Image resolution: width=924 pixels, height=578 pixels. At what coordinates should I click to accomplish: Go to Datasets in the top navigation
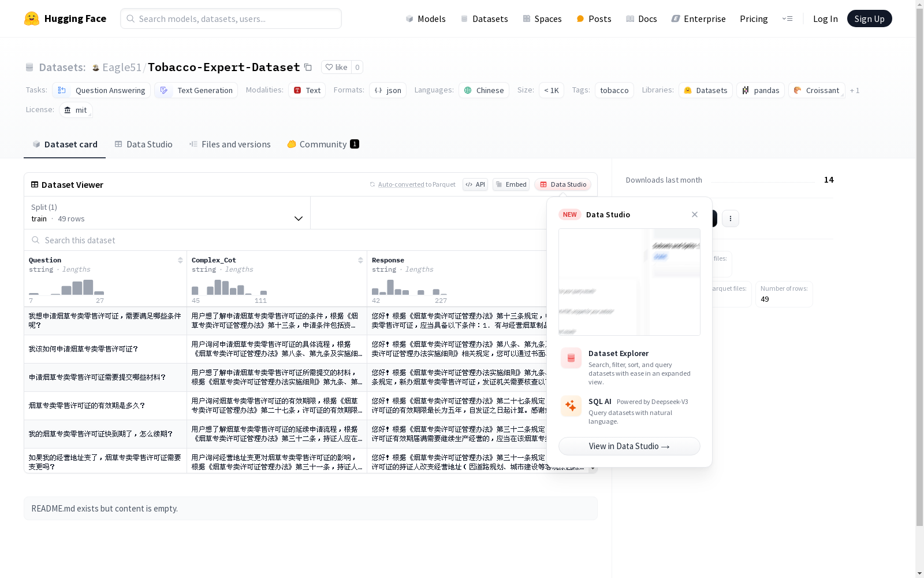coord(484,18)
